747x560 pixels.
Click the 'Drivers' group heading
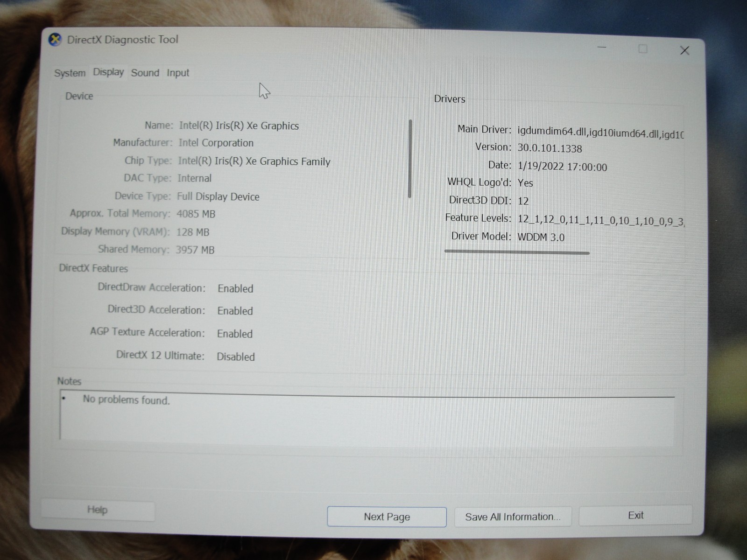click(x=450, y=99)
